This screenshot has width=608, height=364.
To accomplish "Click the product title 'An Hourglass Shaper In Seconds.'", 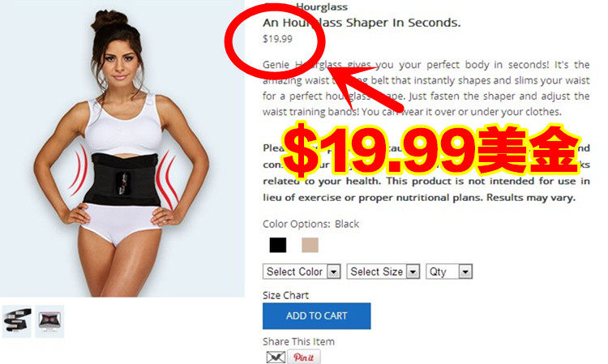I will pos(362,23).
